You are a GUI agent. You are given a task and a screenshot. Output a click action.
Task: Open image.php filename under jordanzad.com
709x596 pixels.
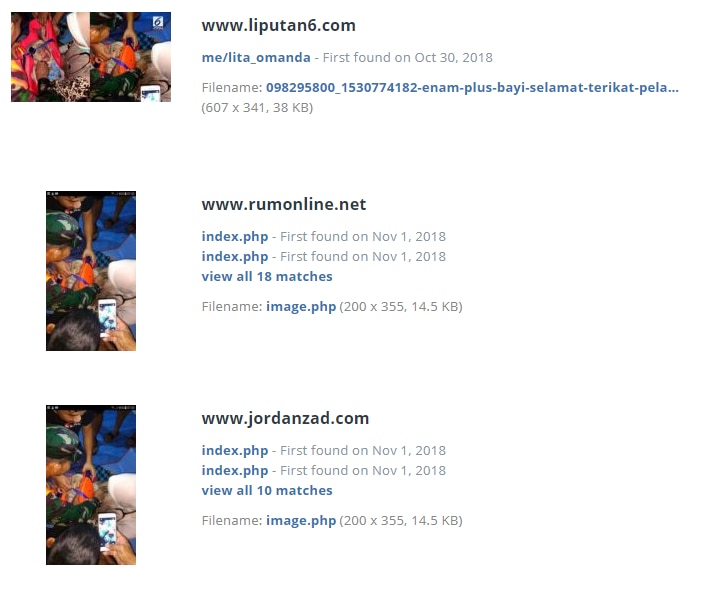tap(301, 520)
